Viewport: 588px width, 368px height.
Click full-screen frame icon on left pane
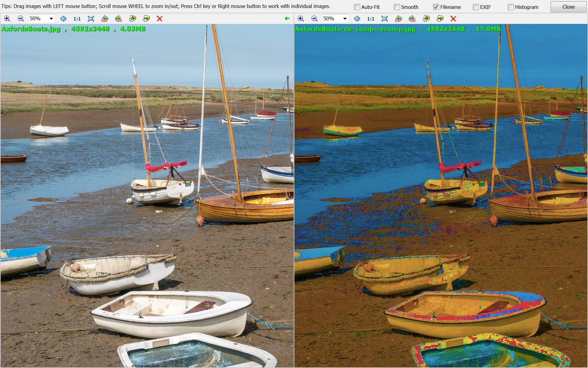91,19
